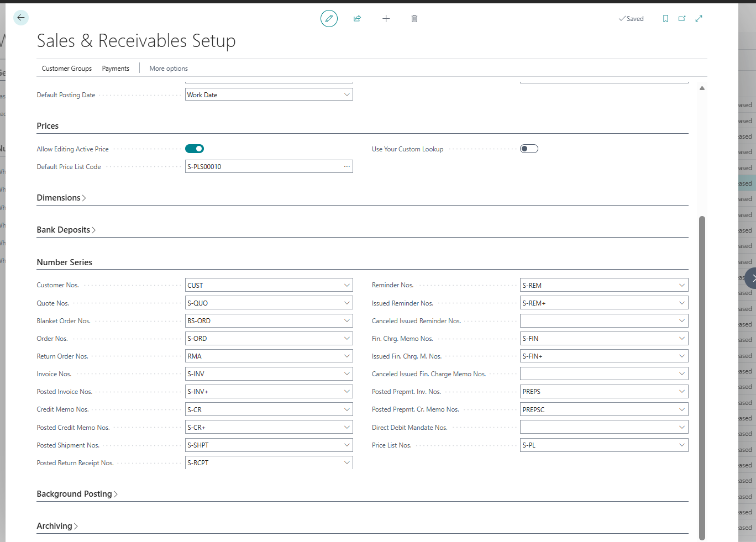756x542 pixels.
Task: Open Invoice Nos. dropdown arrow
Action: coord(347,373)
